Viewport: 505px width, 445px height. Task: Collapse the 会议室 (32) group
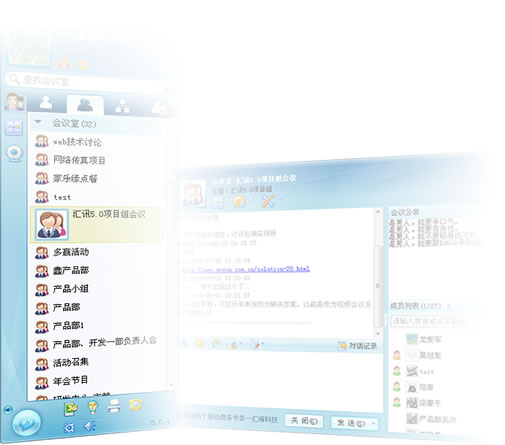(38, 122)
